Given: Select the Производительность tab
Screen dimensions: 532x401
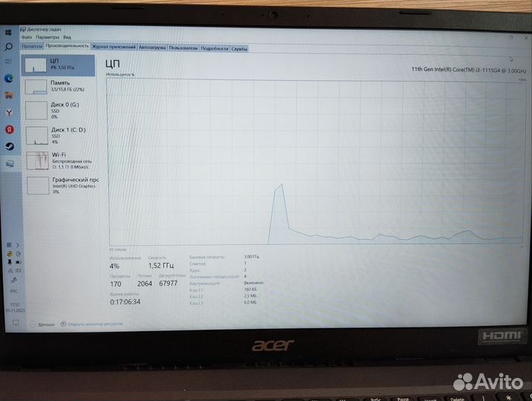Looking at the screenshot, I should 67,46.
